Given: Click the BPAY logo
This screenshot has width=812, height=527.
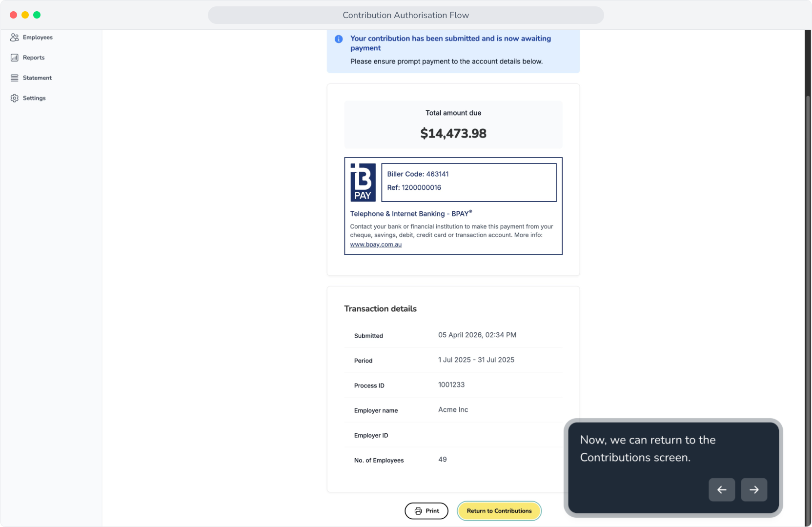Looking at the screenshot, I should click(x=363, y=182).
